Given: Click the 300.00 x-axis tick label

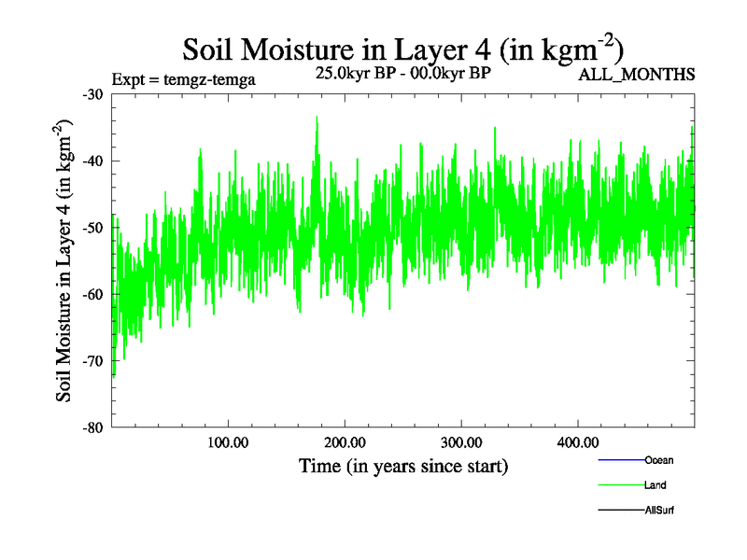Looking at the screenshot, I should tap(461, 441).
